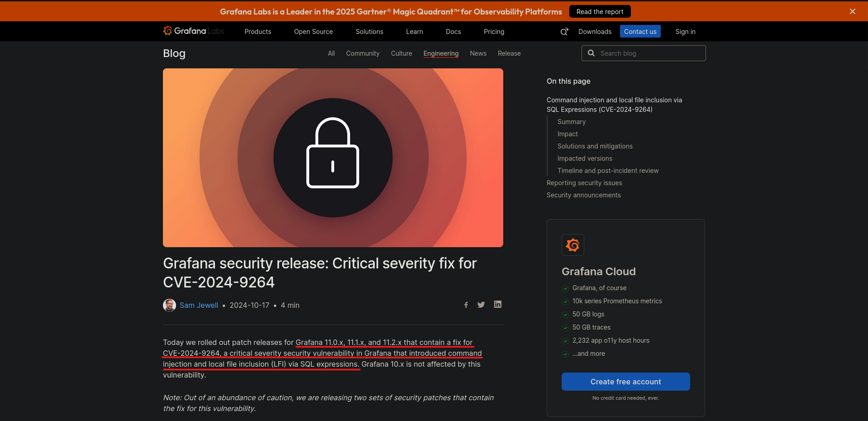Open Sam Jewell author link
This screenshot has height=421, width=868.
[x=199, y=305]
